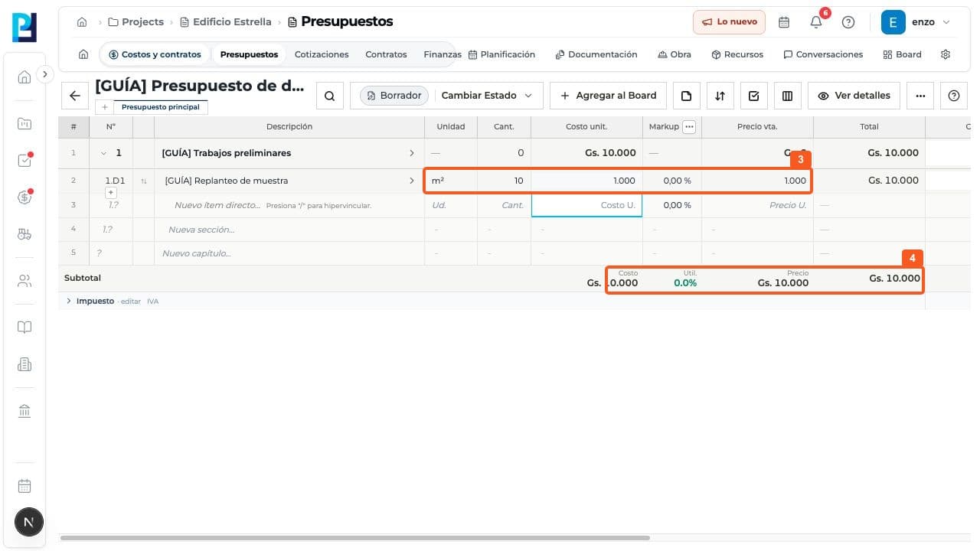This screenshot has height=551, width=980.
Task: Open the tasks sidebar icon with red dot
Action: [x=24, y=160]
